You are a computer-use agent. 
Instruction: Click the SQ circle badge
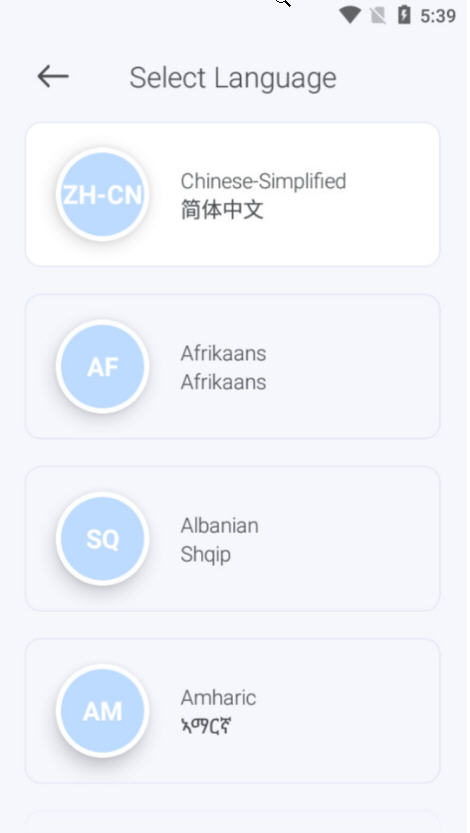click(x=102, y=539)
